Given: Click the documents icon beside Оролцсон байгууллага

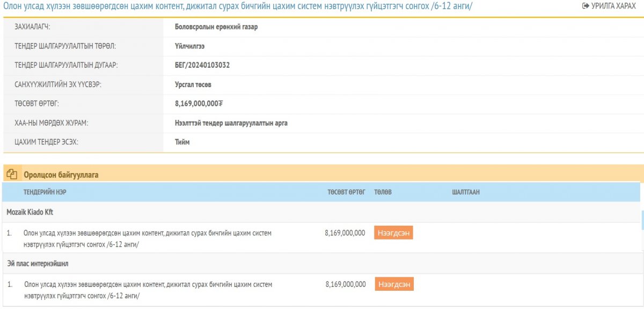Looking at the screenshot, I should pyautogui.click(x=12, y=175).
